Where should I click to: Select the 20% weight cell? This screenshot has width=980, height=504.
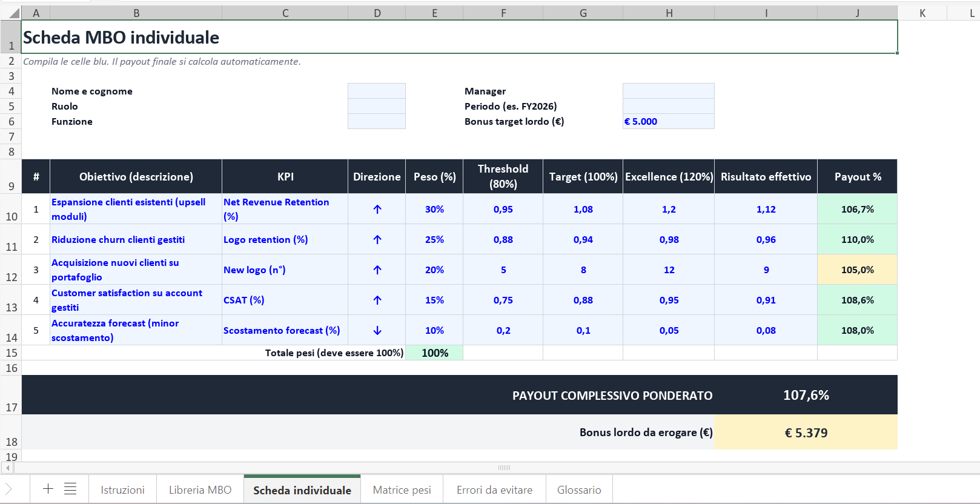coord(434,270)
